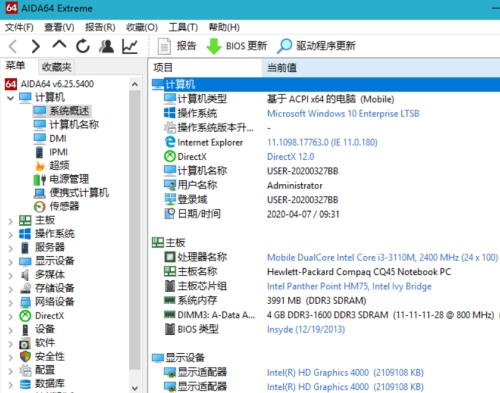This screenshot has width=500, height=393.
Task: Go up one level with the Up arrow
Action: pyautogui.click(x=59, y=45)
